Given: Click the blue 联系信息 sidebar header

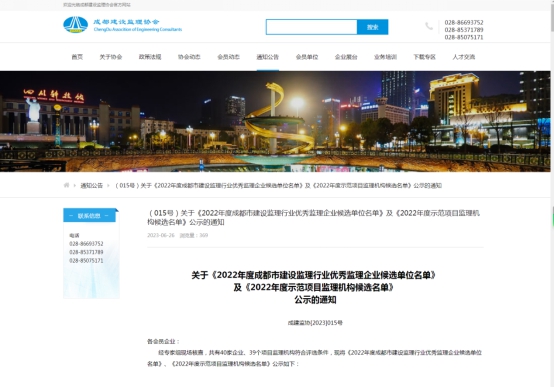Looking at the screenshot, I should pos(90,215).
